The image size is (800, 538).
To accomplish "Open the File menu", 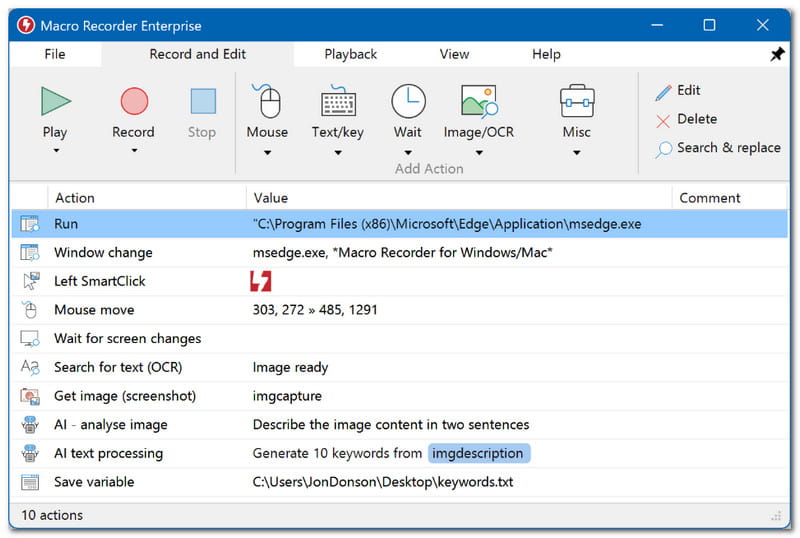I will (55, 54).
